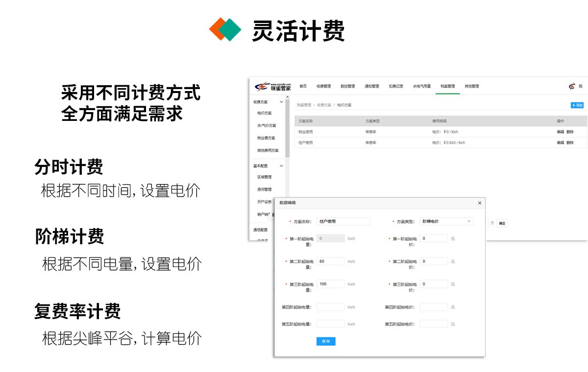Click the 方案名称 input containing 住户使用
588x372 pixels.
pos(343,221)
